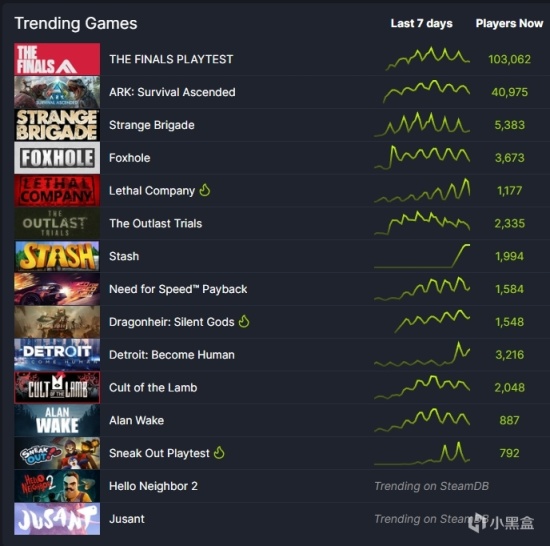Click the Stash seven-day sparkline chart

tap(422, 256)
